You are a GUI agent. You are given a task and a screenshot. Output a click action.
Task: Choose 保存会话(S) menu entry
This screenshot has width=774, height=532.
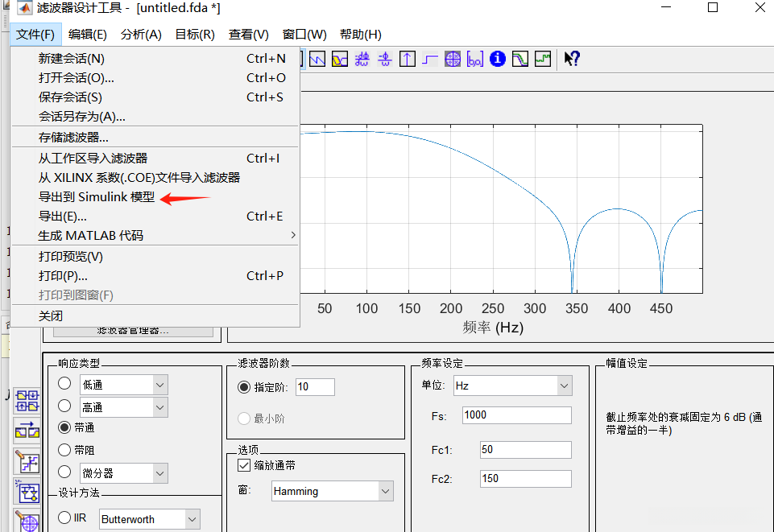pyautogui.click(x=155, y=97)
